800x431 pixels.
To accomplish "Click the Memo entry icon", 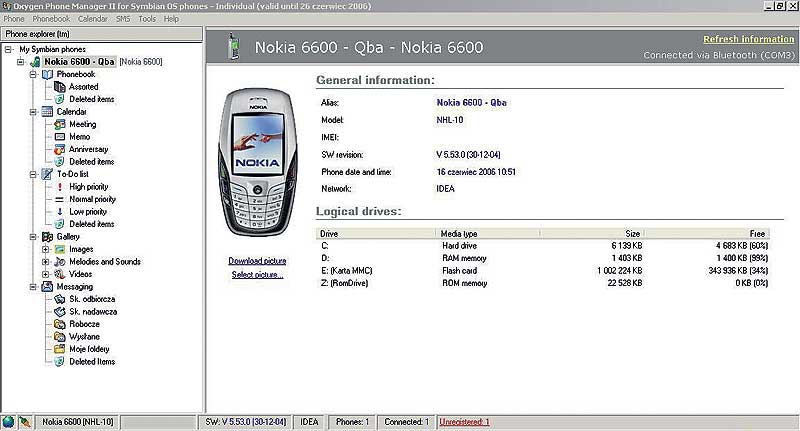I will point(60,137).
